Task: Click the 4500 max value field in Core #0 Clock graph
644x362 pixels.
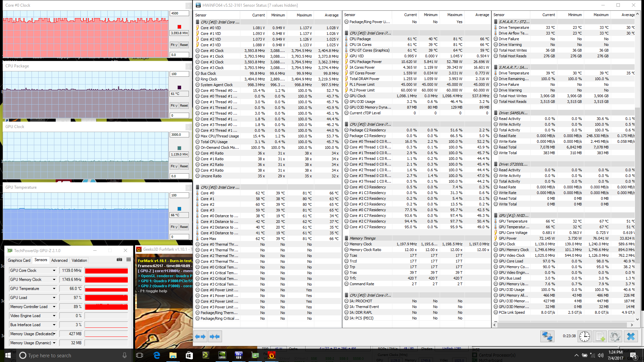Action: pyautogui.click(x=179, y=13)
